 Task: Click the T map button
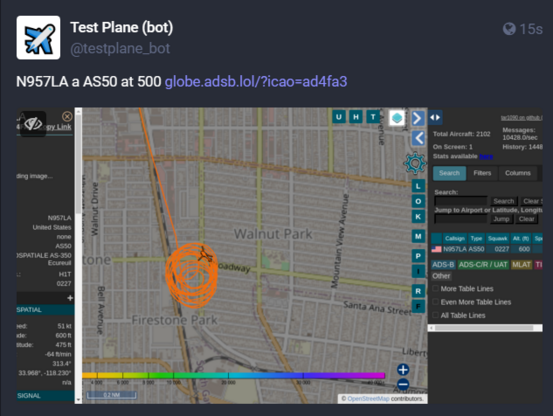pos(373,117)
